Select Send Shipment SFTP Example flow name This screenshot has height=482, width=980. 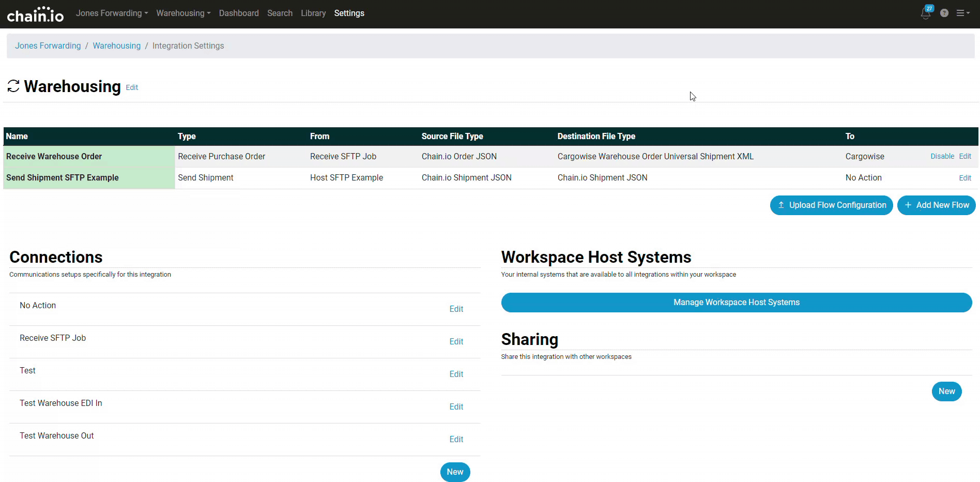(x=62, y=177)
